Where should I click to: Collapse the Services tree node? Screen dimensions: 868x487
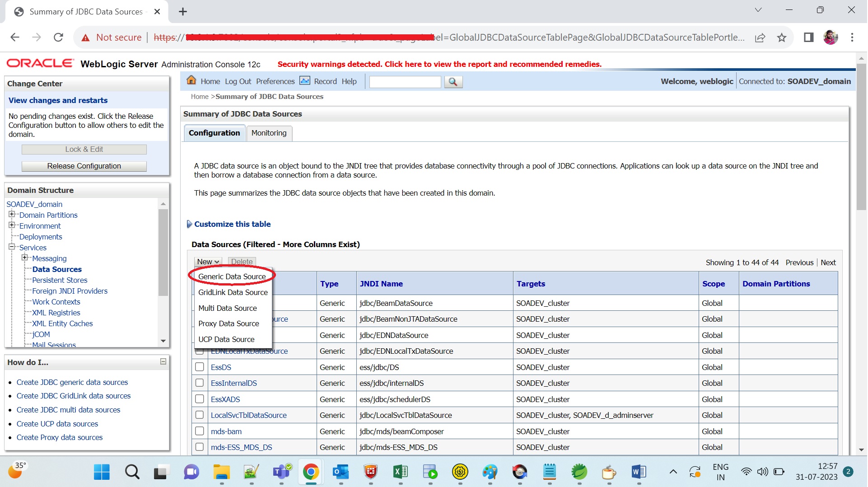[12, 247]
